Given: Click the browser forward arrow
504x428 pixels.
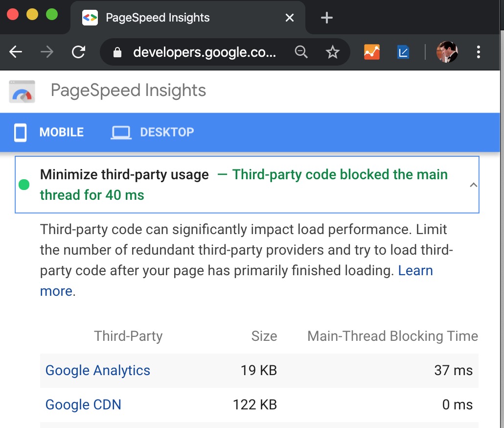Looking at the screenshot, I should [47, 52].
